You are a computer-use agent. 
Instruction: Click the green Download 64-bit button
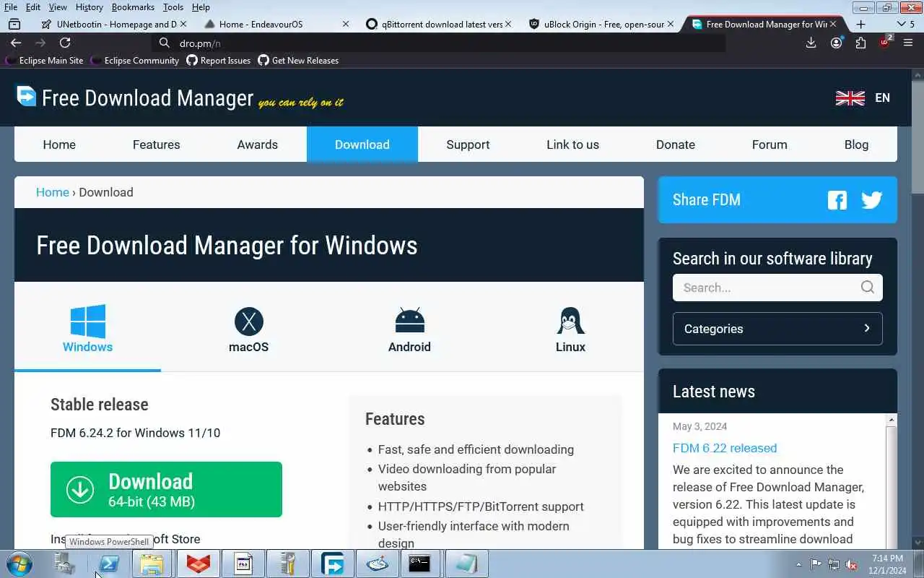coord(166,489)
